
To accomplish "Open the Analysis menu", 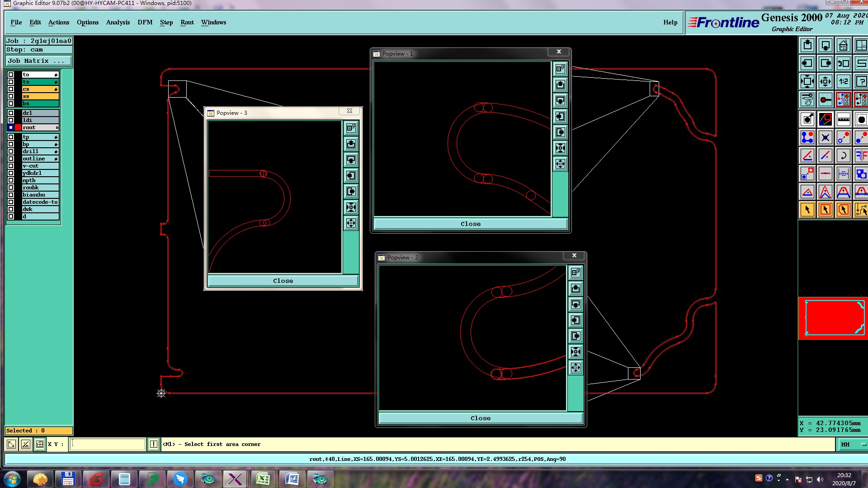I will [x=118, y=22].
